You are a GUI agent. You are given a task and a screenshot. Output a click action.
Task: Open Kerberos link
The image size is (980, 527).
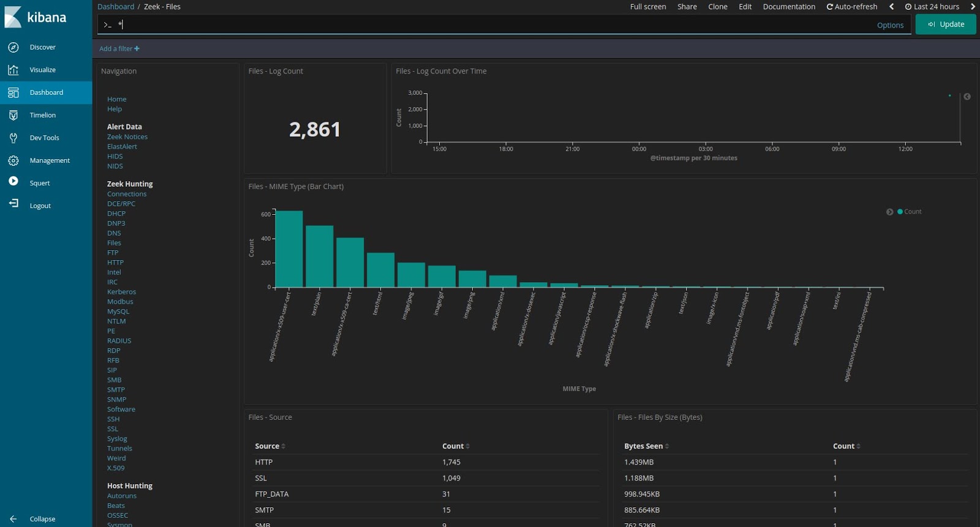(x=121, y=292)
